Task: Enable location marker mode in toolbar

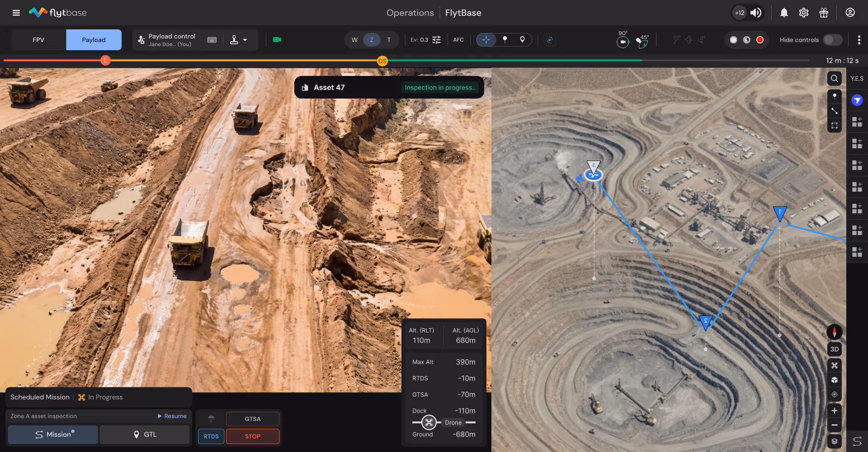Action: (x=522, y=40)
